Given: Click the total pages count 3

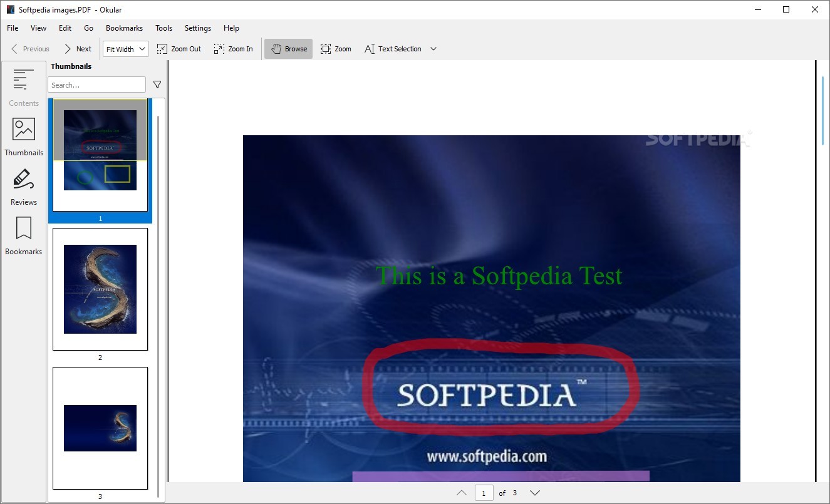Looking at the screenshot, I should [x=515, y=493].
